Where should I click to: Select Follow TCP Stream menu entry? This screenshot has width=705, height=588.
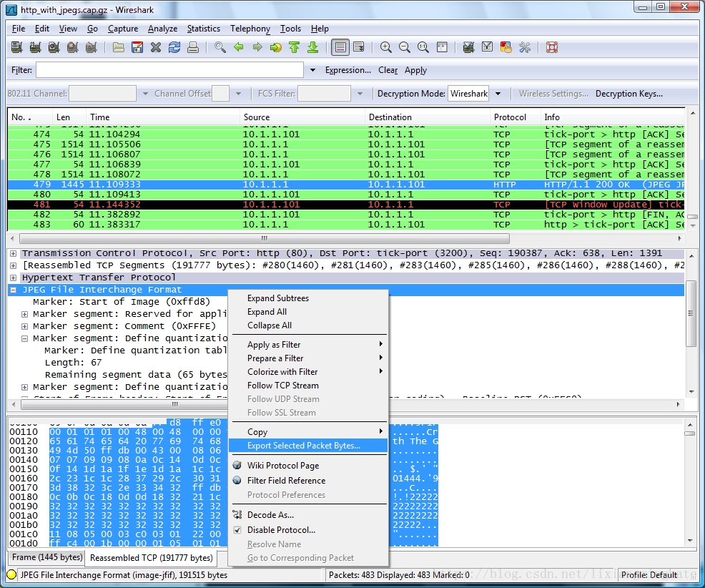[x=308, y=386]
